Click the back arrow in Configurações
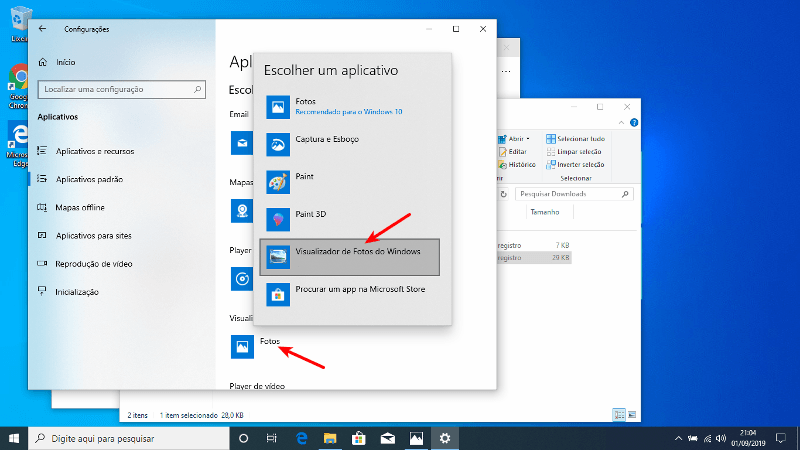The height and width of the screenshot is (450, 800). [x=42, y=29]
